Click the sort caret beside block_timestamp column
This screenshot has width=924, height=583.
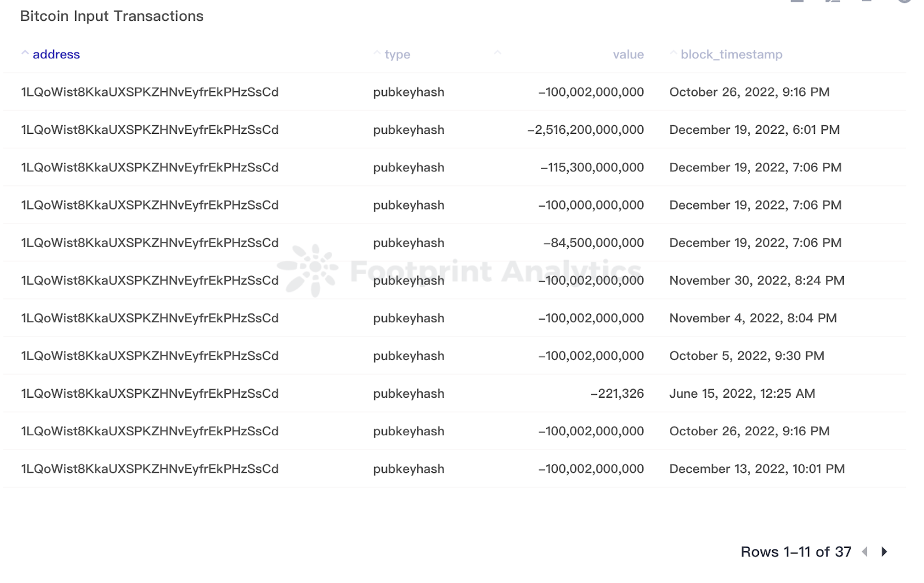click(x=674, y=53)
